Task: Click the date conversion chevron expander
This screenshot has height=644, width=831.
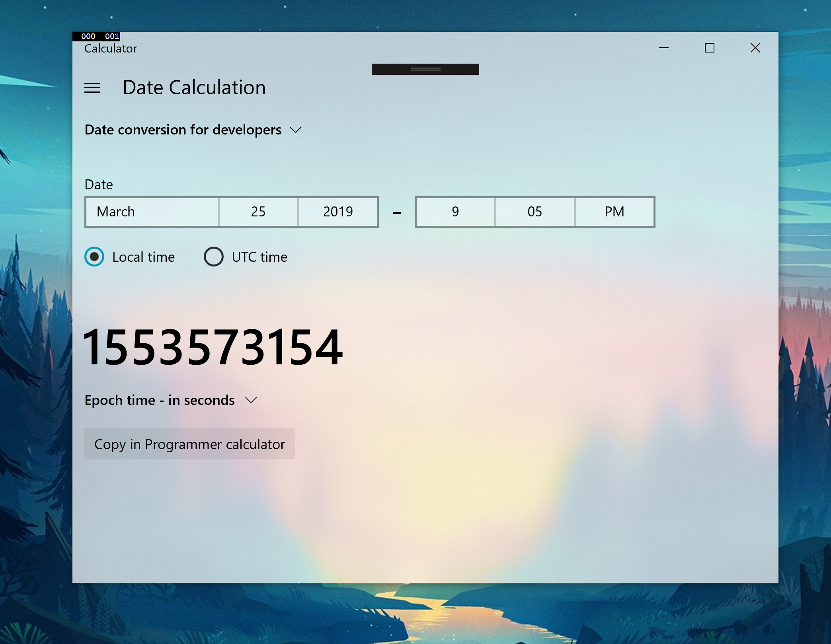Action: [295, 129]
